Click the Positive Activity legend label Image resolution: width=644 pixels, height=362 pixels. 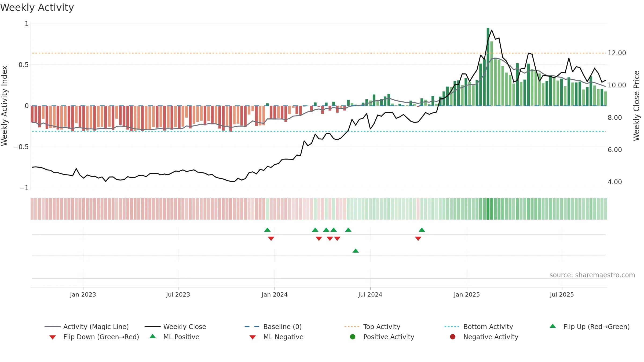click(389, 337)
